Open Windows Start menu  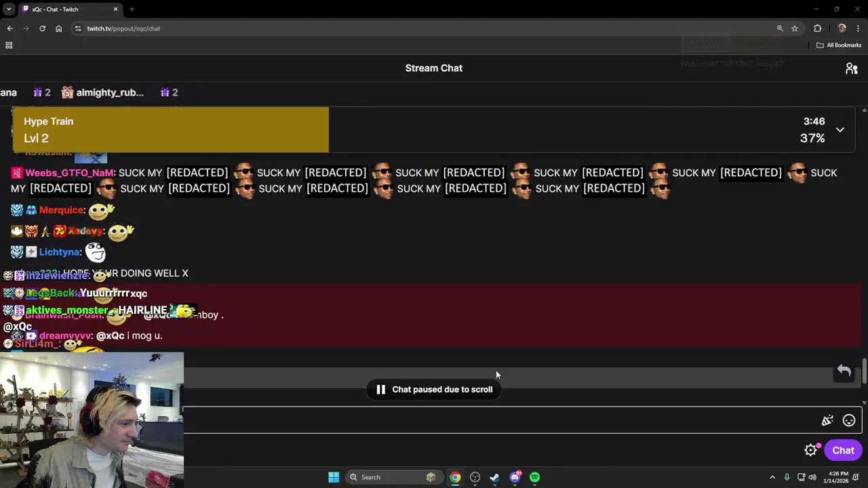point(334,477)
